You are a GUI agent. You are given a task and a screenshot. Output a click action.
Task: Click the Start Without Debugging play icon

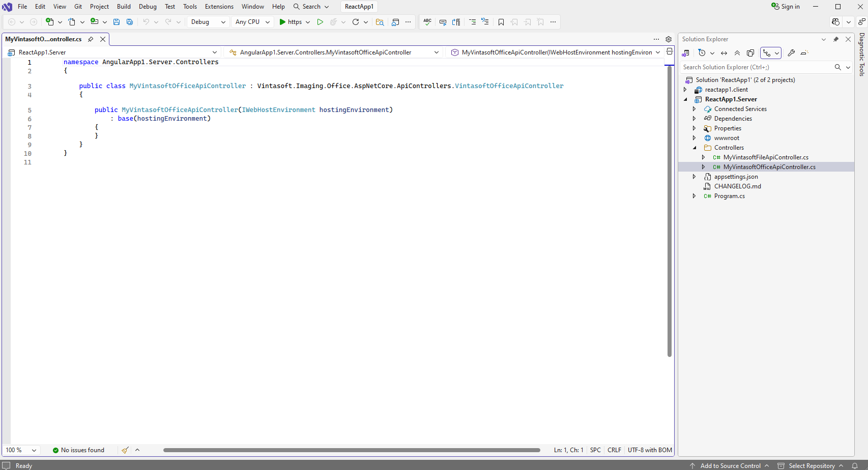(x=320, y=22)
